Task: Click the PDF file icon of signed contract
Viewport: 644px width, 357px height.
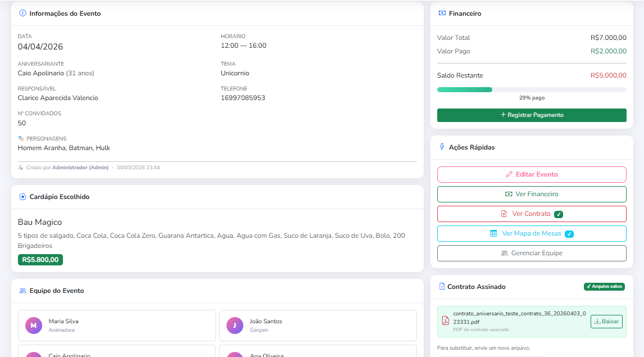Action: pos(445,321)
